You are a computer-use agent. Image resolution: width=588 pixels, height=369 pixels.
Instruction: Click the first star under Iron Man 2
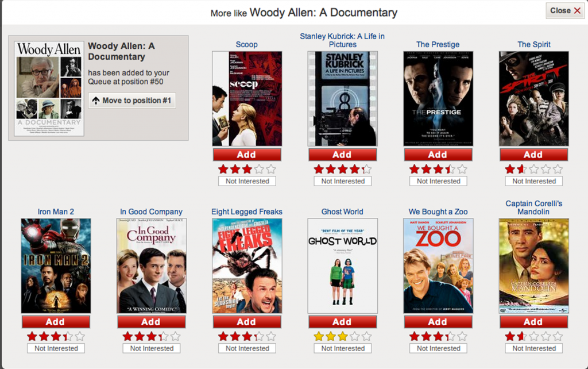pos(32,336)
